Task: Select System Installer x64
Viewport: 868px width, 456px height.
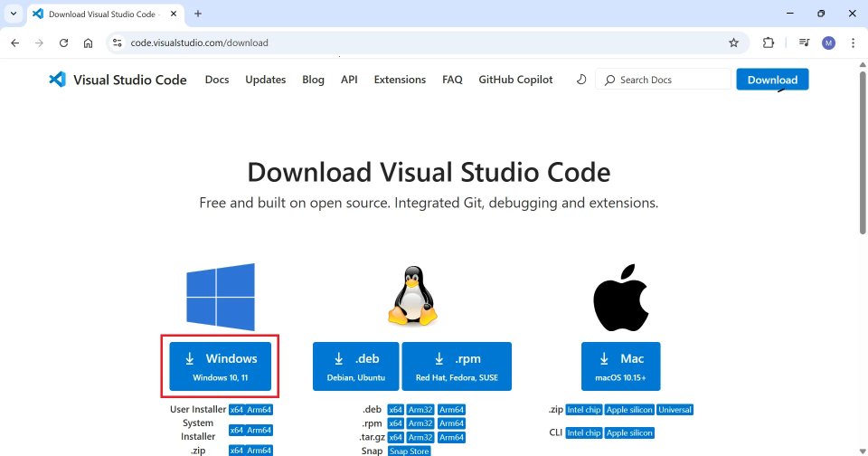Action: (x=236, y=430)
